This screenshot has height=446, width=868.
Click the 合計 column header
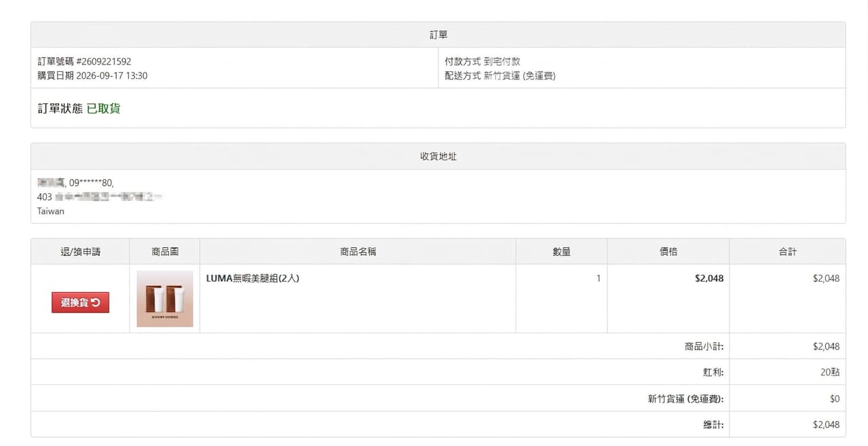tap(788, 252)
